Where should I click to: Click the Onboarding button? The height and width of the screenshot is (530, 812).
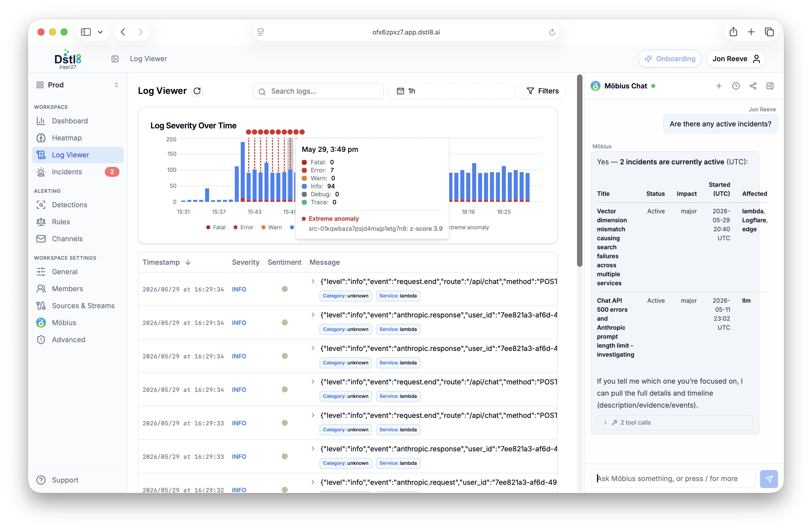670,59
